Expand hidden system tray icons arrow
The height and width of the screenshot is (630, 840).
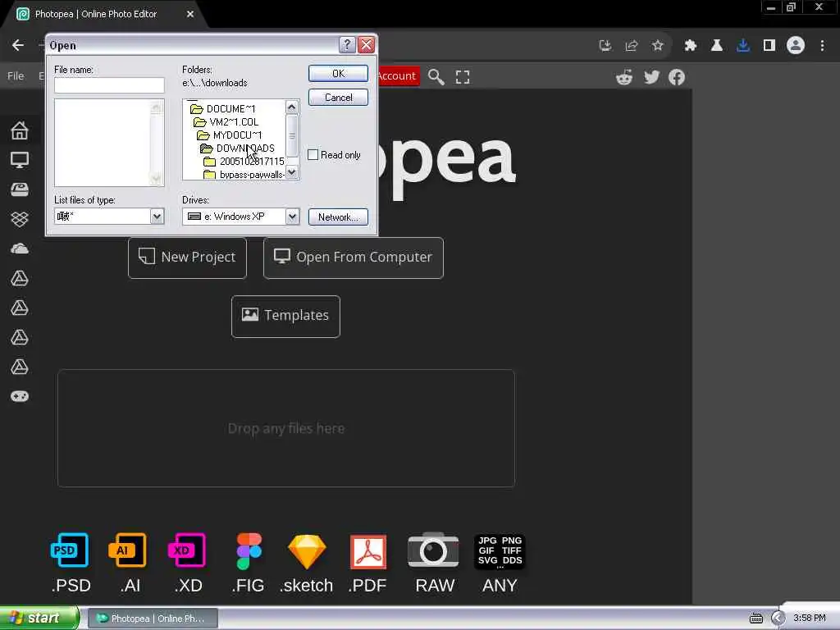click(x=778, y=619)
